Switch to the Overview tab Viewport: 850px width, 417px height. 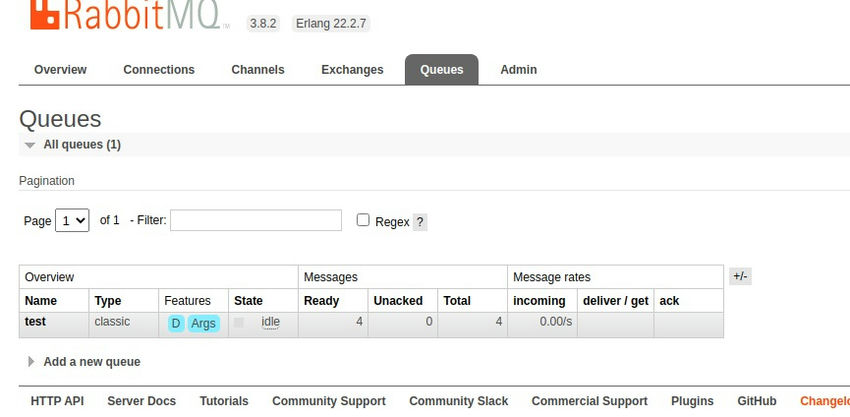click(x=60, y=70)
